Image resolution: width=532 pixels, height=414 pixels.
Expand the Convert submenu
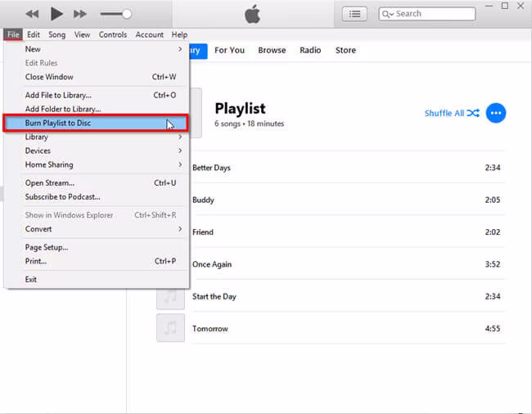[96, 229]
